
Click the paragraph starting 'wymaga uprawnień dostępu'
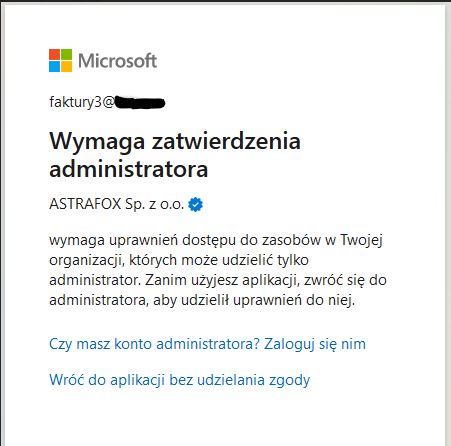point(218,270)
